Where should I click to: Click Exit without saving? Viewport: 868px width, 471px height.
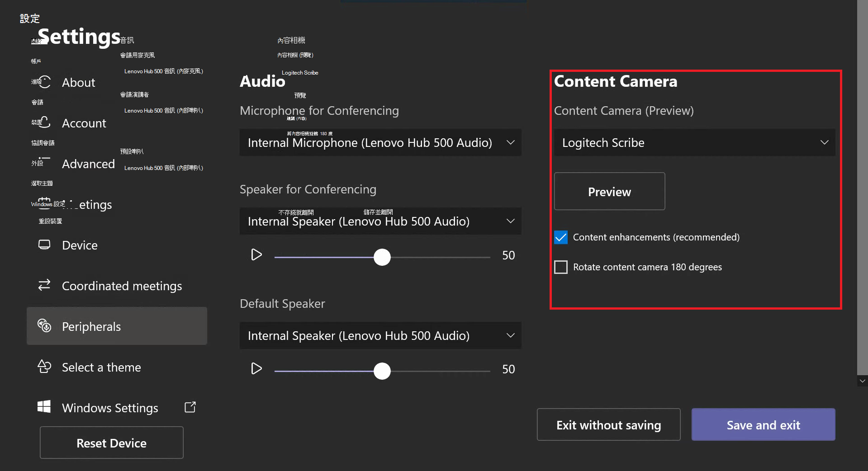(x=608, y=424)
